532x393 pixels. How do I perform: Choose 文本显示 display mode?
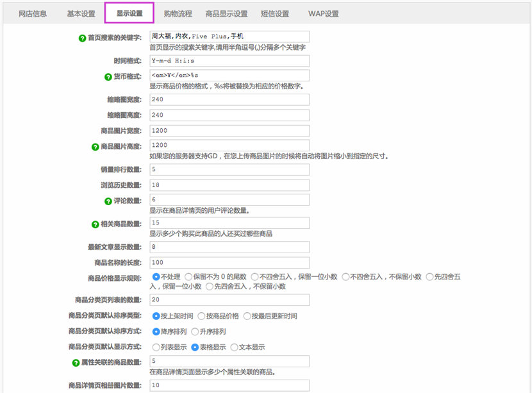coord(234,347)
